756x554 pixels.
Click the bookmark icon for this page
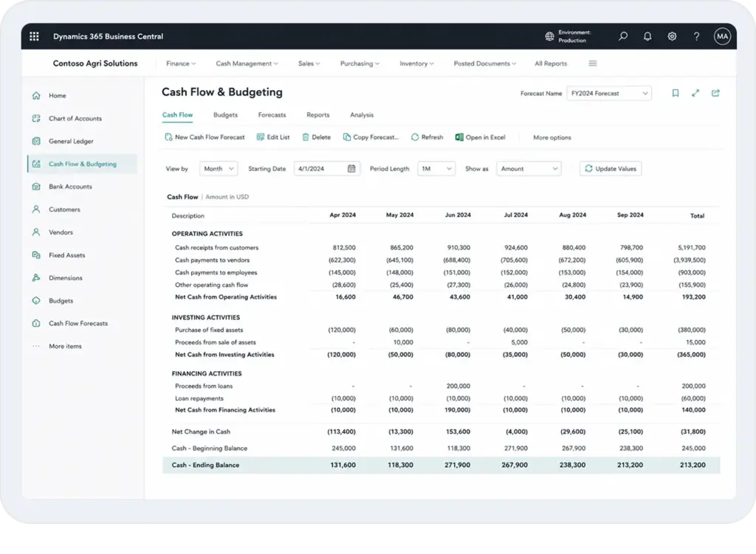coord(675,93)
